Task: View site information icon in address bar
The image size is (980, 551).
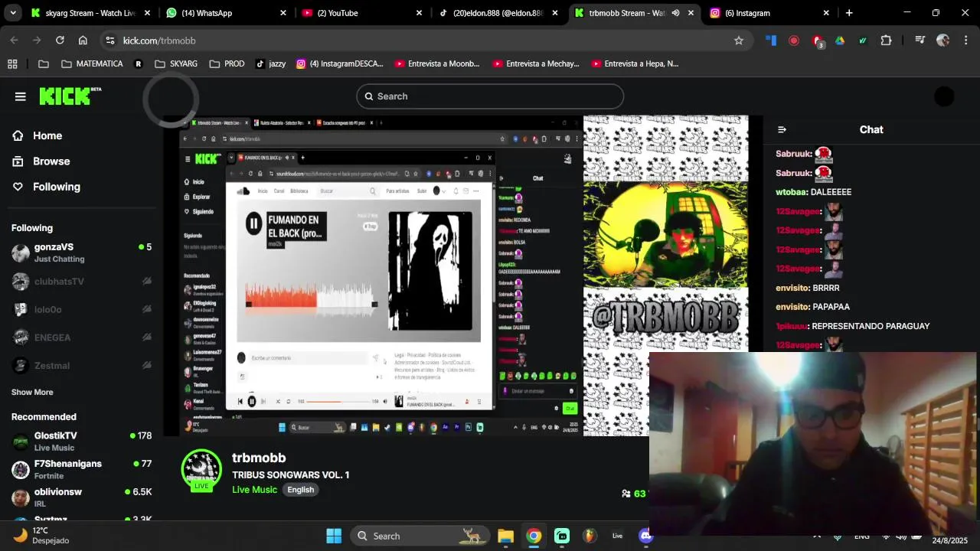Action: [109, 41]
